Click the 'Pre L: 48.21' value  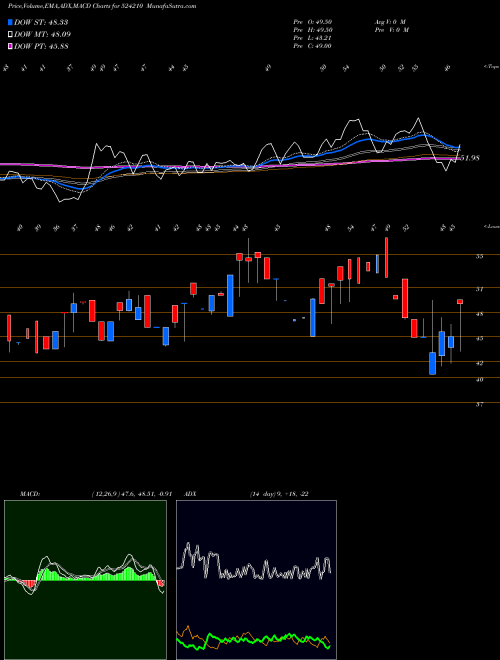[313, 38]
